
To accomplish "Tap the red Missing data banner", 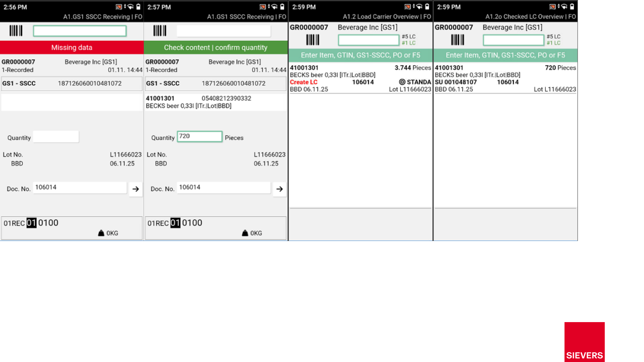I will (72, 48).
